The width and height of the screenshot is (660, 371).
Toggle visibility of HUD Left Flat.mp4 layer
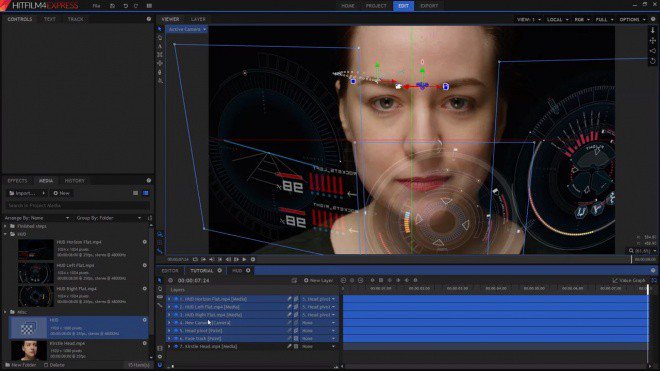[176, 307]
